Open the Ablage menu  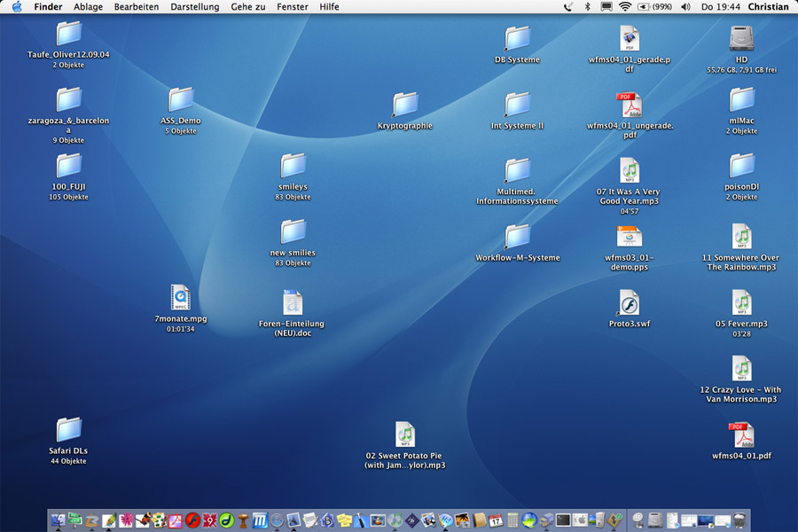88,7
